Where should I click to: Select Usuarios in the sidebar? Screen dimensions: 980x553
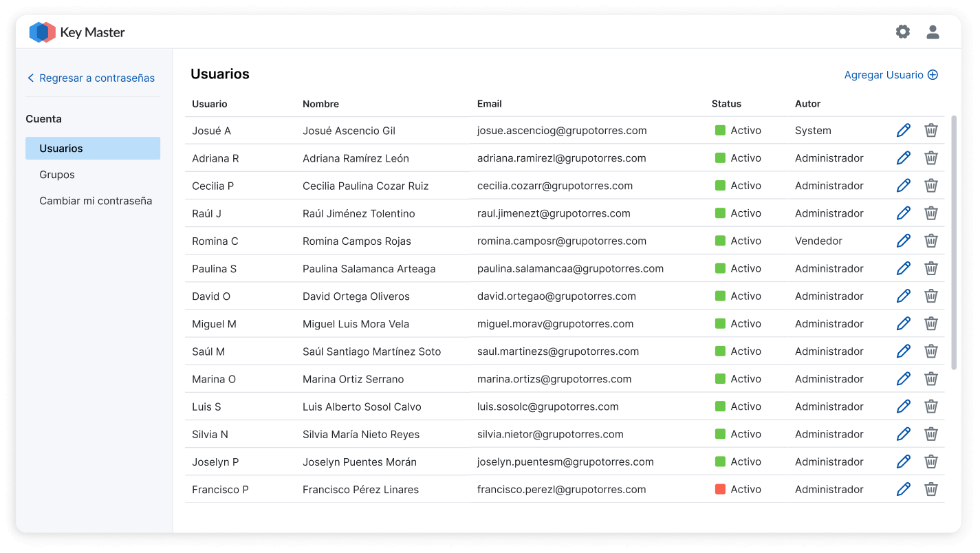pyautogui.click(x=93, y=149)
